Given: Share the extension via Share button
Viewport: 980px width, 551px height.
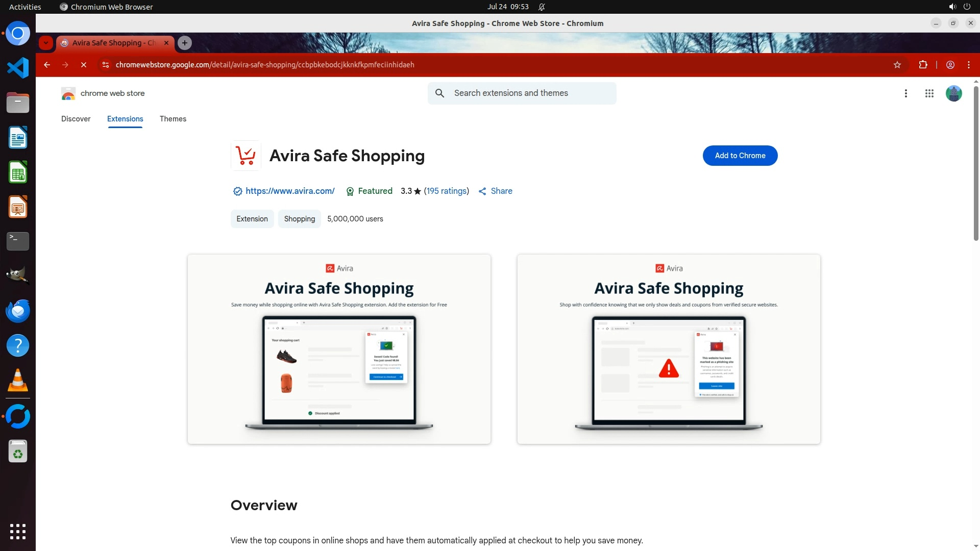Looking at the screenshot, I should click(495, 191).
